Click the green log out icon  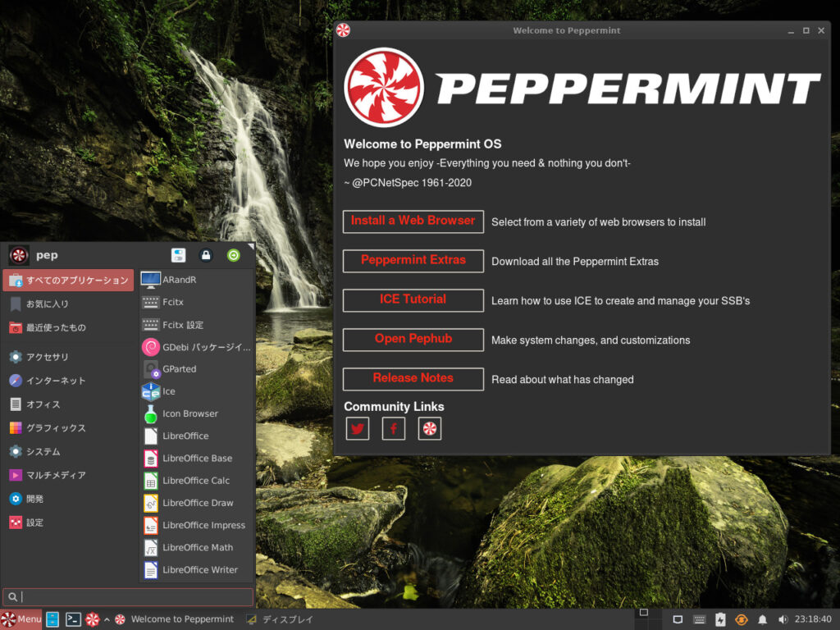pyautogui.click(x=234, y=255)
